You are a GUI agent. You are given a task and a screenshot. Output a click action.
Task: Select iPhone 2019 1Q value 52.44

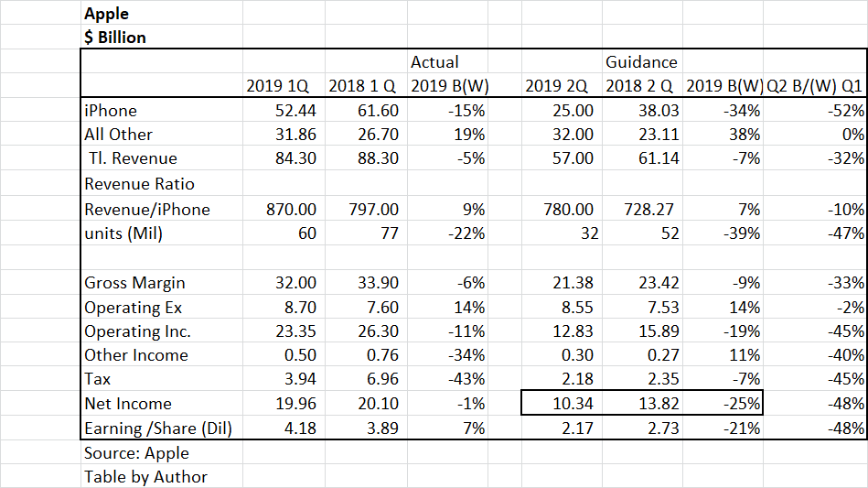(x=284, y=110)
